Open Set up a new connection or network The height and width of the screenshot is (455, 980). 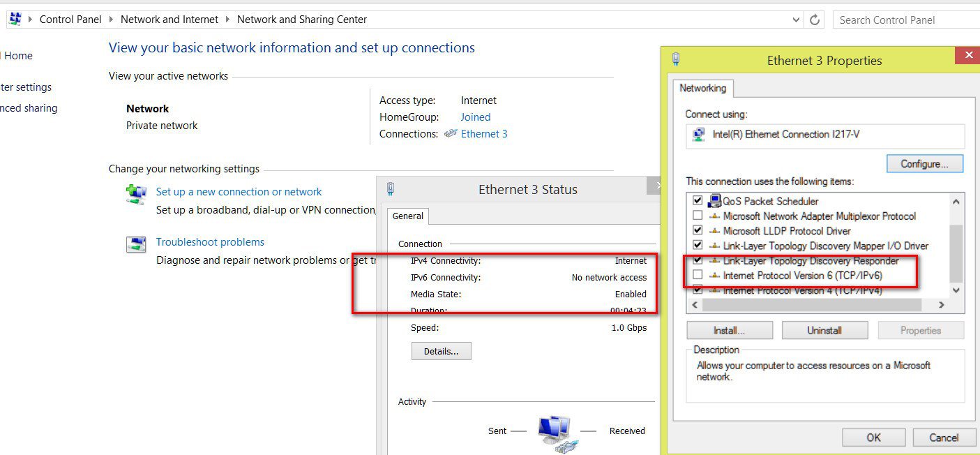coord(239,192)
